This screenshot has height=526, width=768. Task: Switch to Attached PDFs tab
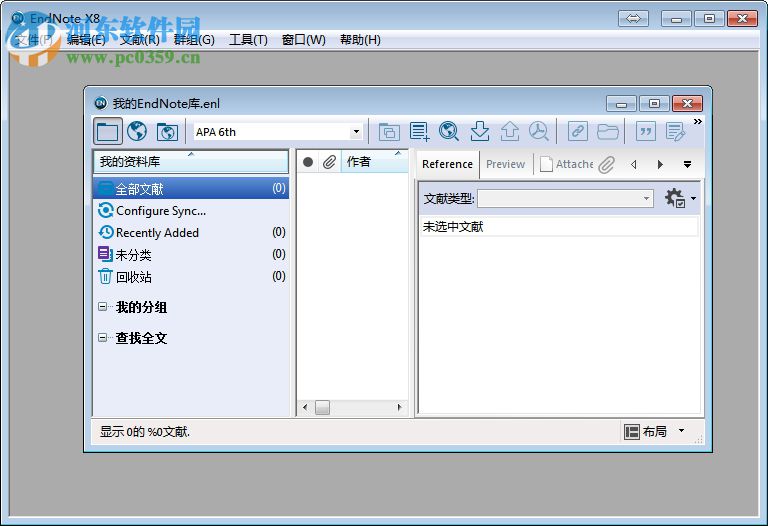click(567, 164)
